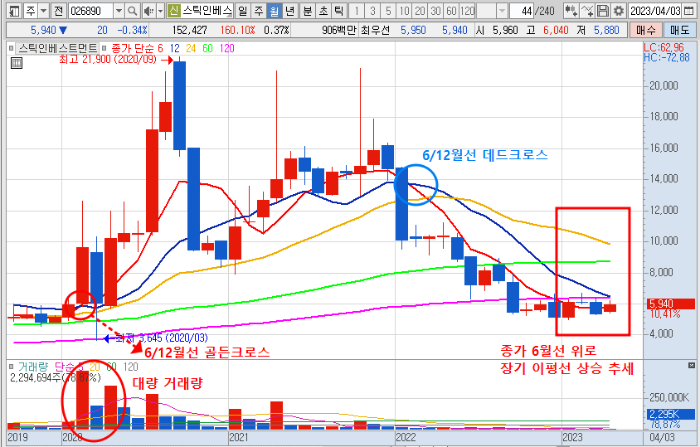Click the red 6 moving average legend

[x=161, y=48]
